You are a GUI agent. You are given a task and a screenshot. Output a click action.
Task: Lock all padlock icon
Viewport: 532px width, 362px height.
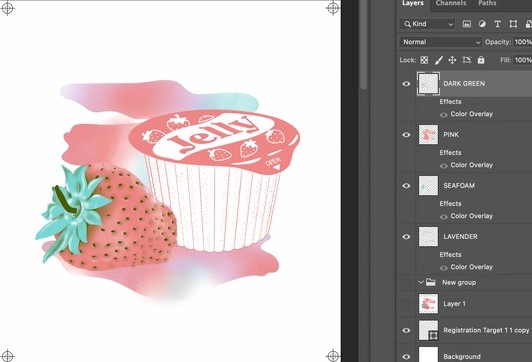coord(481,60)
